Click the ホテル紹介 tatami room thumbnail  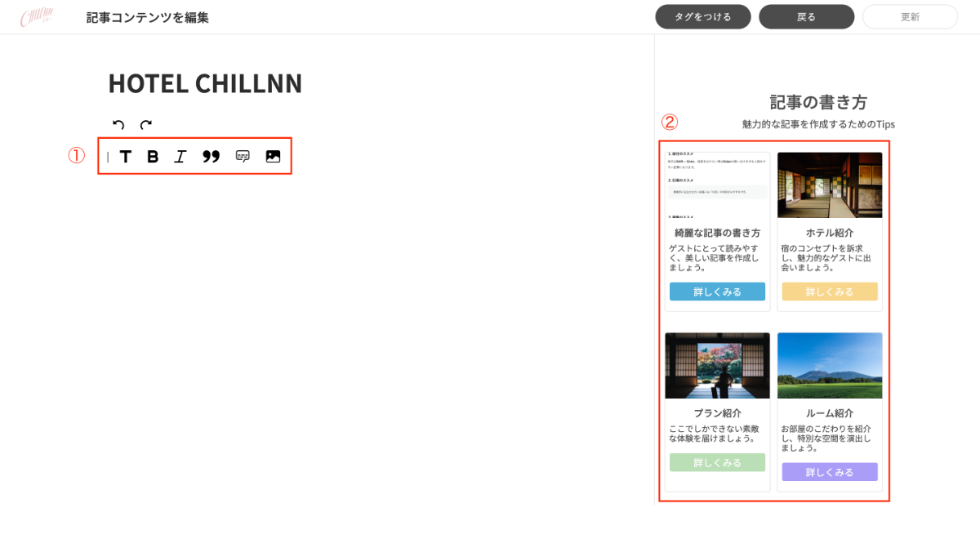coord(829,185)
